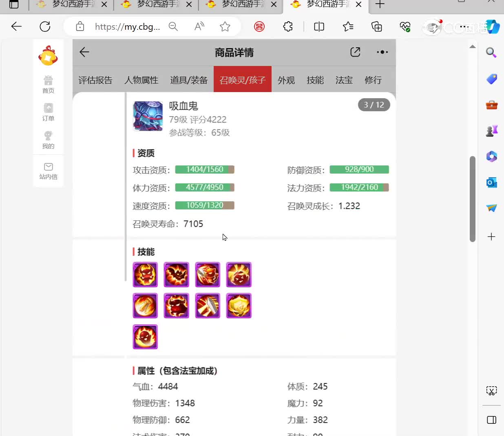Screen dimensions: 504x436
Task: Reload the page with refresh icon
Action: point(45,26)
